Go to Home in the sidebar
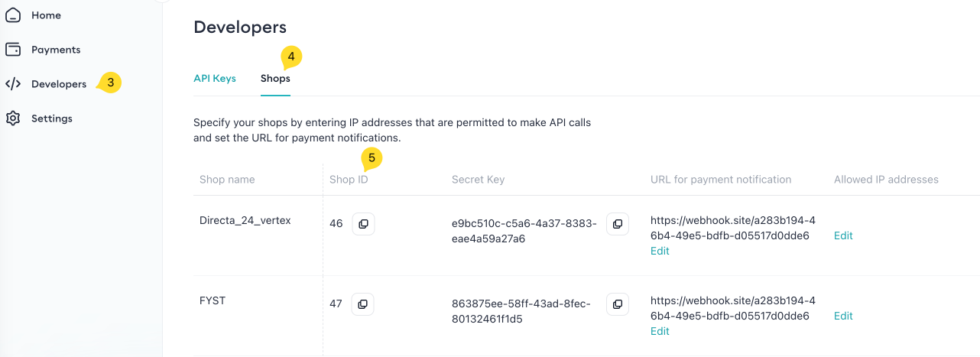The width and height of the screenshot is (980, 357). click(46, 15)
